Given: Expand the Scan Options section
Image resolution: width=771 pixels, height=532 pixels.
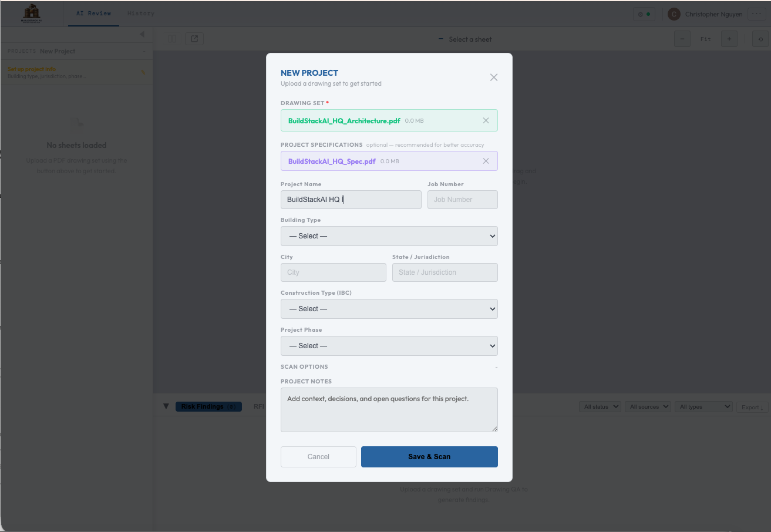Looking at the screenshot, I should coord(389,367).
